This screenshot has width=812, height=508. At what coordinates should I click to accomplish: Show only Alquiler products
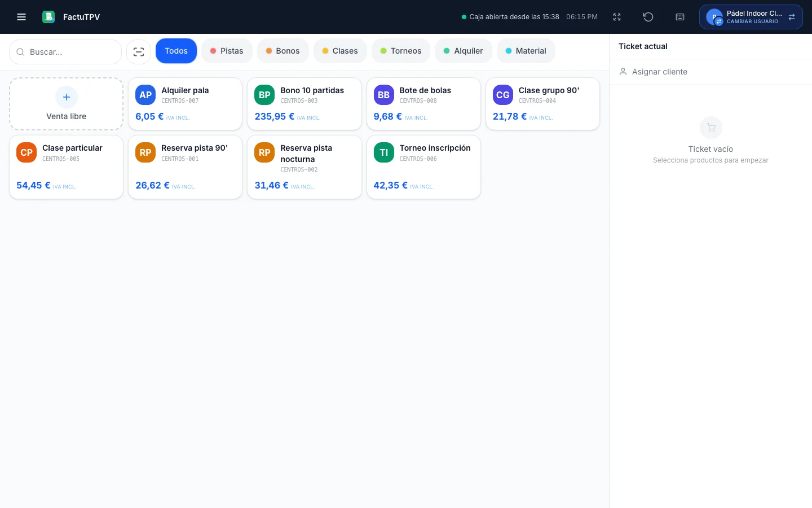(464, 51)
